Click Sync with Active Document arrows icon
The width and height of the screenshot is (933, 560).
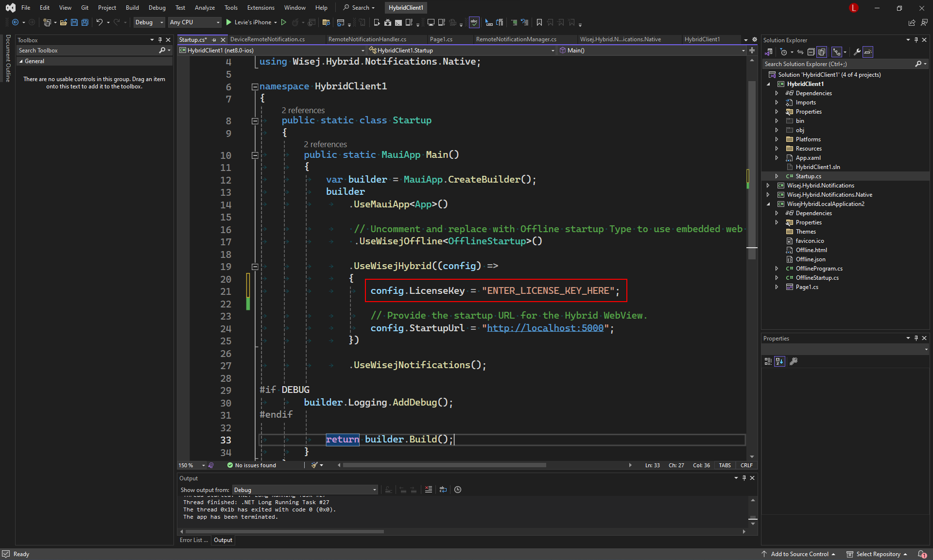800,52
